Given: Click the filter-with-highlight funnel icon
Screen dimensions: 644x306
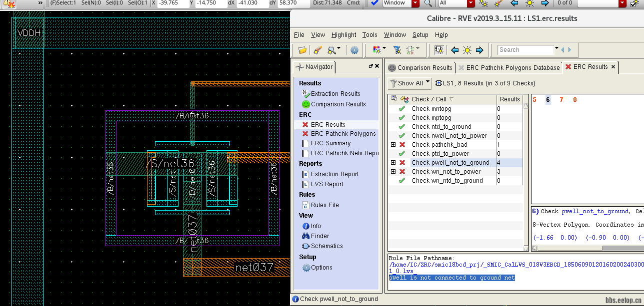Looking at the screenshot, I should coord(397,50).
